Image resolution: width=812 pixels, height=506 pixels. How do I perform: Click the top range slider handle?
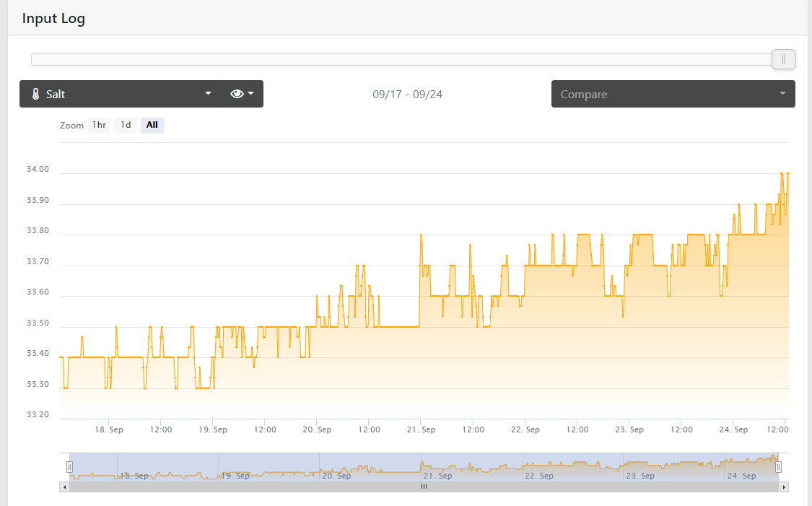point(784,59)
